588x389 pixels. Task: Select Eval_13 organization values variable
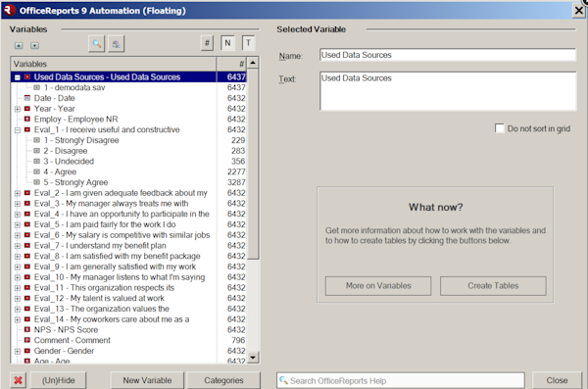pos(101,309)
